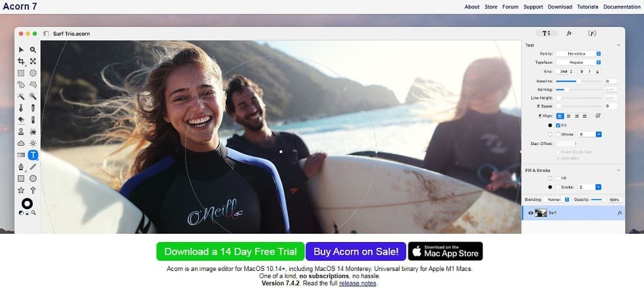Enable the text Stroke checkbox
The image size is (644, 296).
[558, 134]
